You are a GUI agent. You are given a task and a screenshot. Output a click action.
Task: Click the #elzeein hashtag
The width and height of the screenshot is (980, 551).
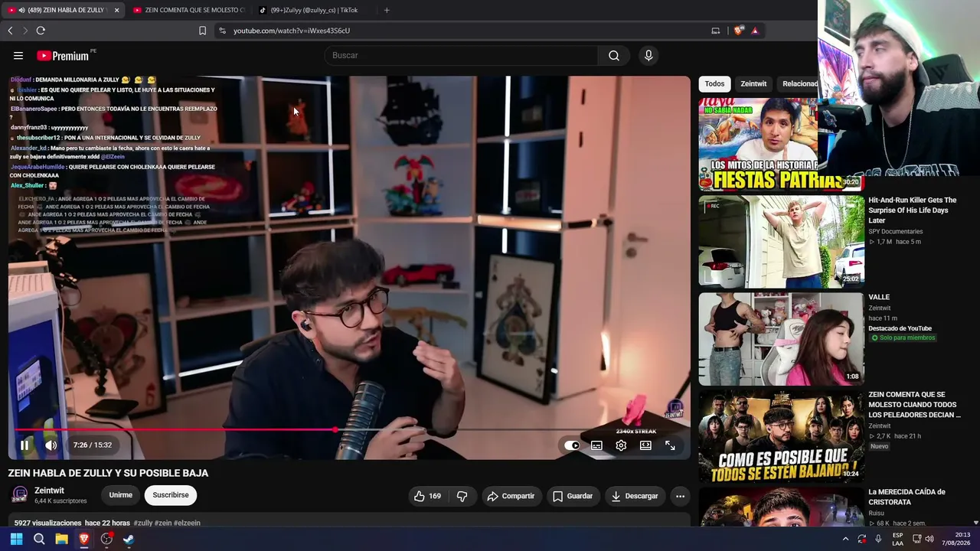pyautogui.click(x=187, y=523)
